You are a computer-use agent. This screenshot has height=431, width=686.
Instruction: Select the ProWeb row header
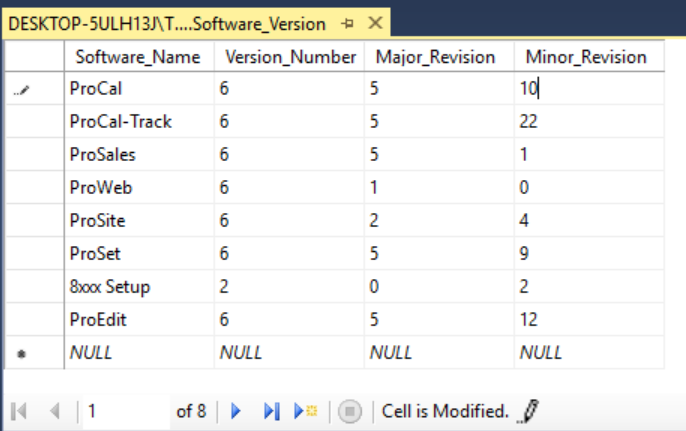(x=34, y=187)
